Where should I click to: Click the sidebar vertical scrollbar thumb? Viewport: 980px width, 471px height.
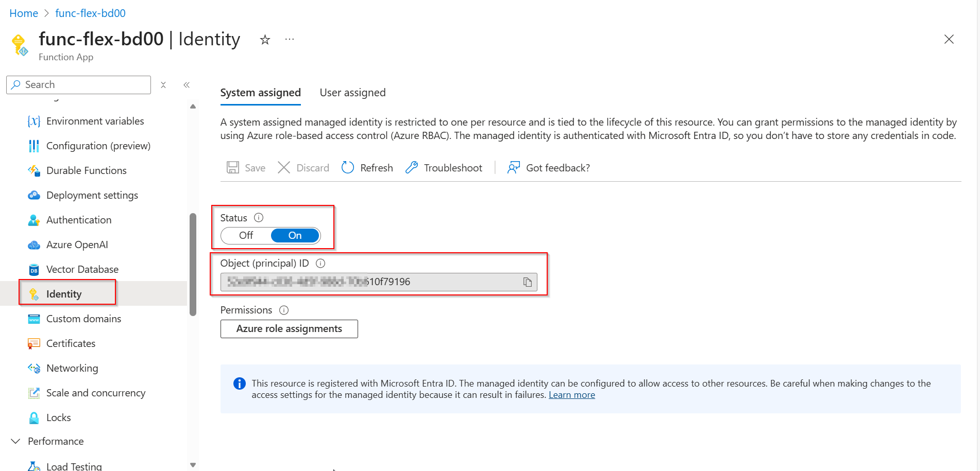coord(193,264)
